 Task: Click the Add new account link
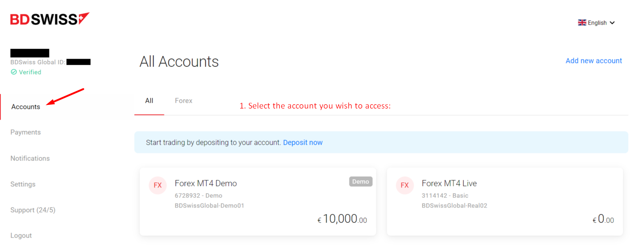coord(594,61)
